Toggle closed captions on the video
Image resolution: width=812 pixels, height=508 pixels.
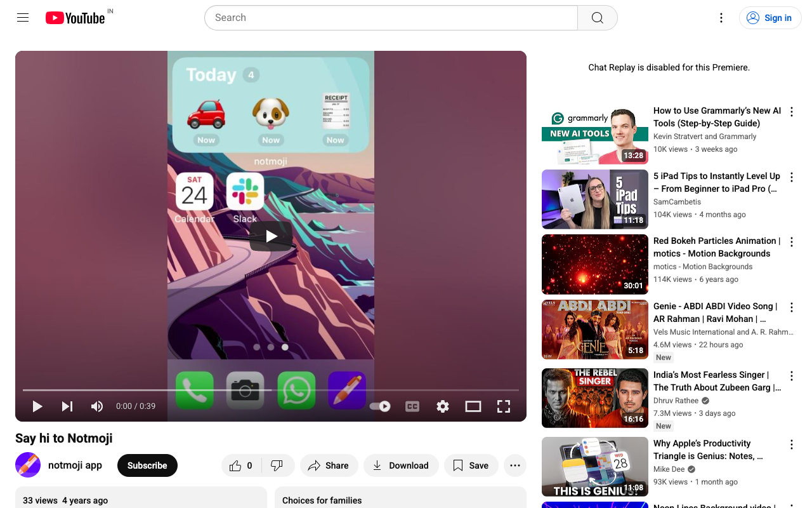click(412, 406)
